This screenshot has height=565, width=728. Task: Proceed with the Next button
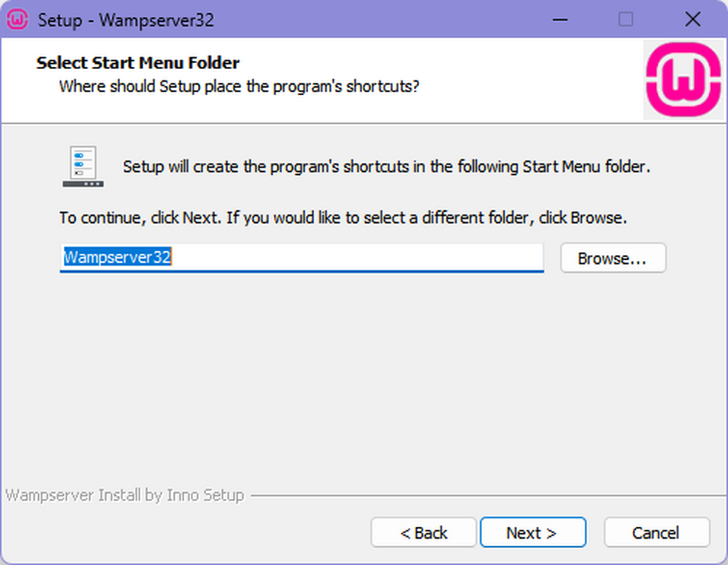click(x=532, y=533)
